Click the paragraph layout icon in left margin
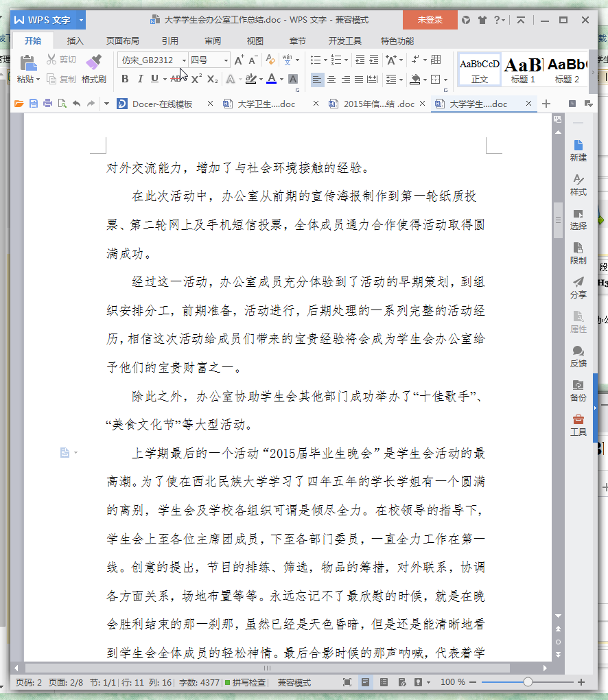The image size is (608, 700). [x=65, y=453]
